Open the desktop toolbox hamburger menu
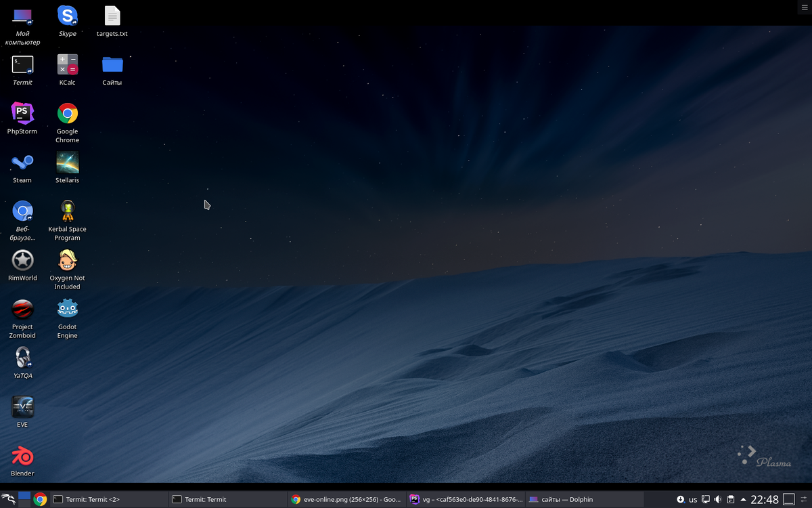The width and height of the screenshot is (812, 508). [805, 7]
